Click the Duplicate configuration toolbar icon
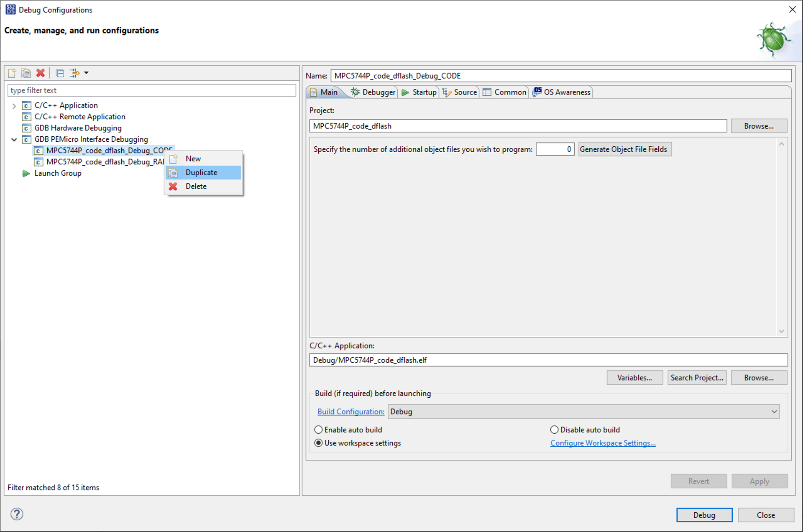Screen dimensions: 803x532 (26, 73)
